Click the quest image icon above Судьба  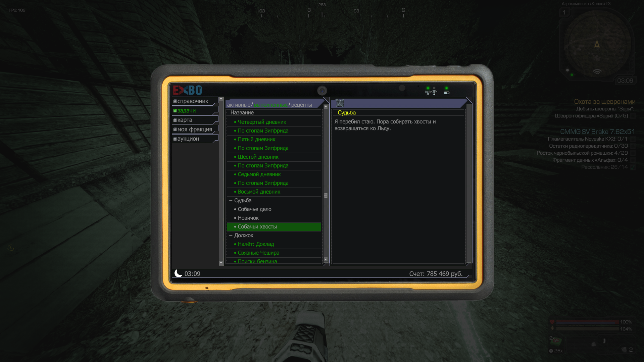[340, 103]
